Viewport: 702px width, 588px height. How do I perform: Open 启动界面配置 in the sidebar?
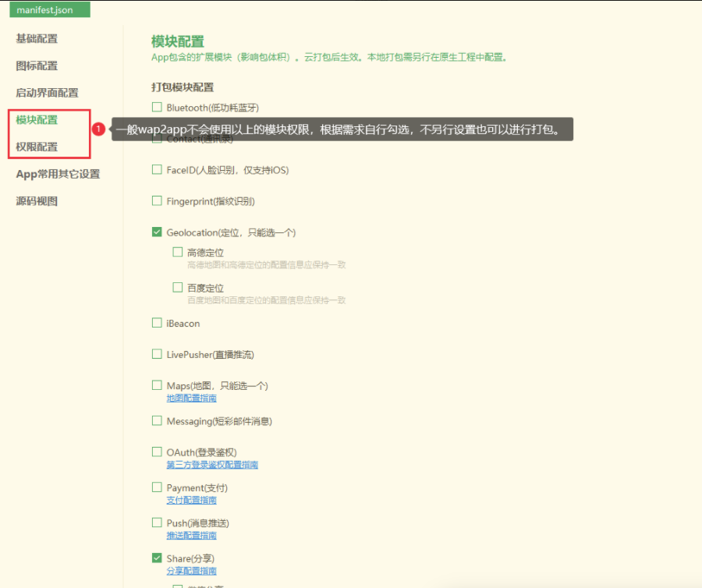tap(47, 92)
